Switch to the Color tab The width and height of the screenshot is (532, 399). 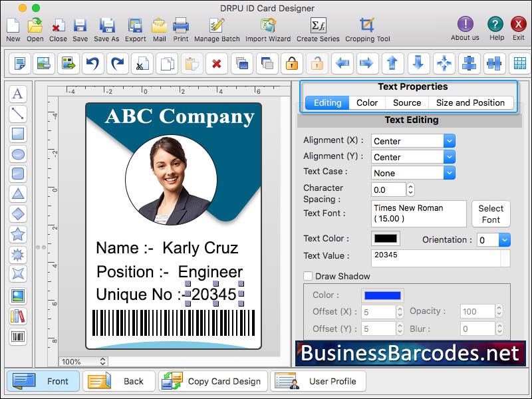click(x=366, y=102)
